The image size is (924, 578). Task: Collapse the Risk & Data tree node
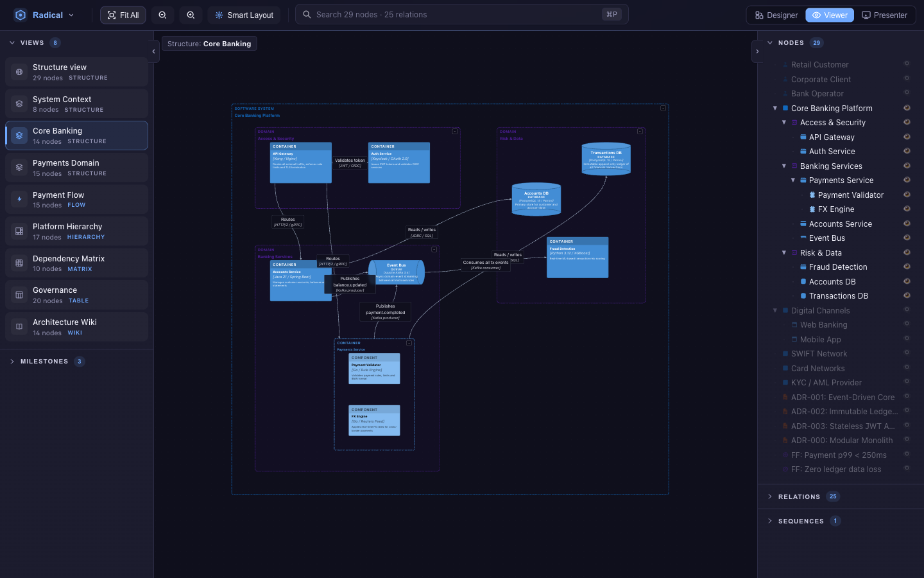[784, 252]
